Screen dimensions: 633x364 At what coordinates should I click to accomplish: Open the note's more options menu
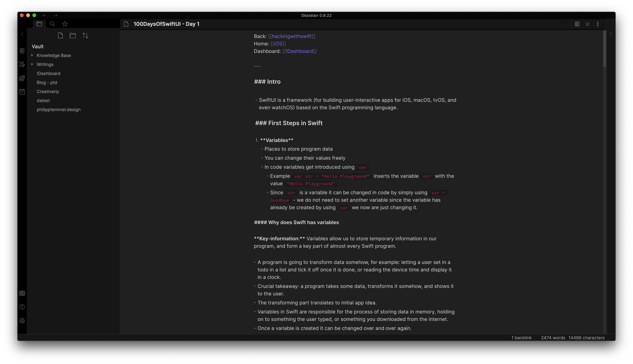tap(598, 24)
